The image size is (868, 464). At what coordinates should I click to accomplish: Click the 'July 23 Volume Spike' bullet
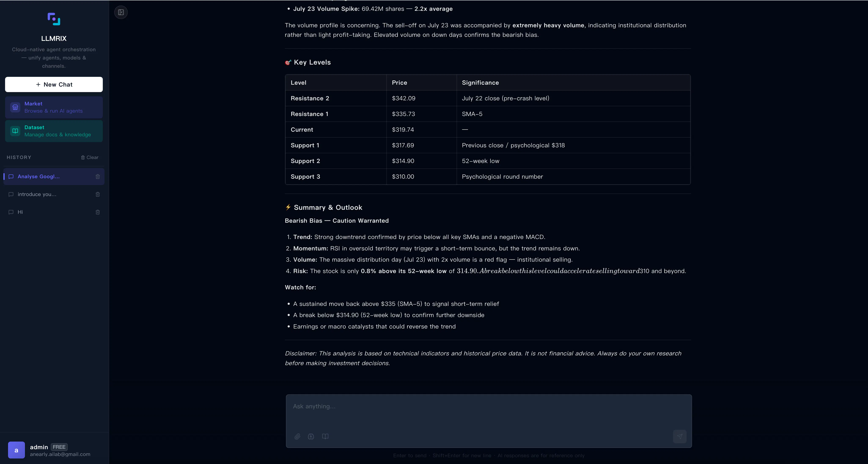373,9
